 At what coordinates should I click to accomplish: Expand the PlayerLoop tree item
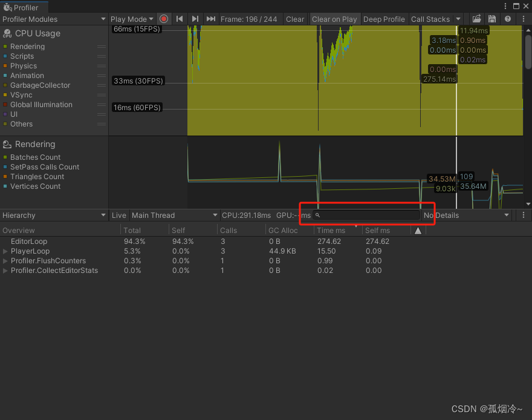click(x=5, y=251)
